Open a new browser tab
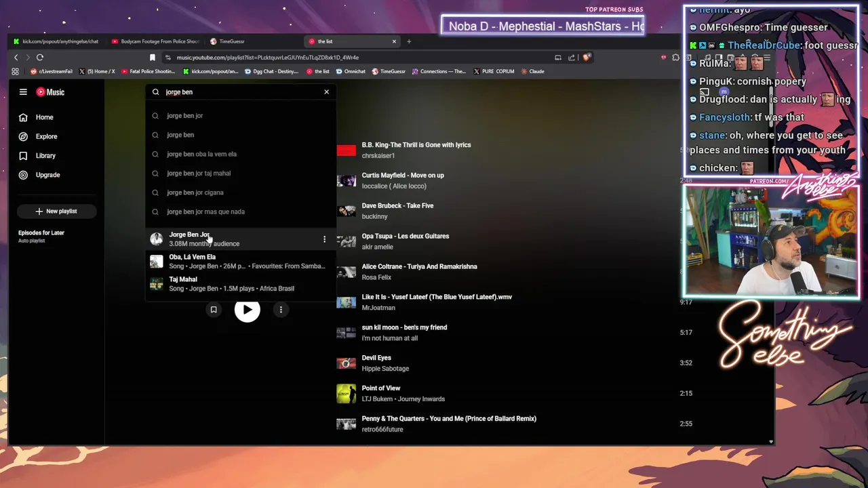868x488 pixels. click(409, 41)
